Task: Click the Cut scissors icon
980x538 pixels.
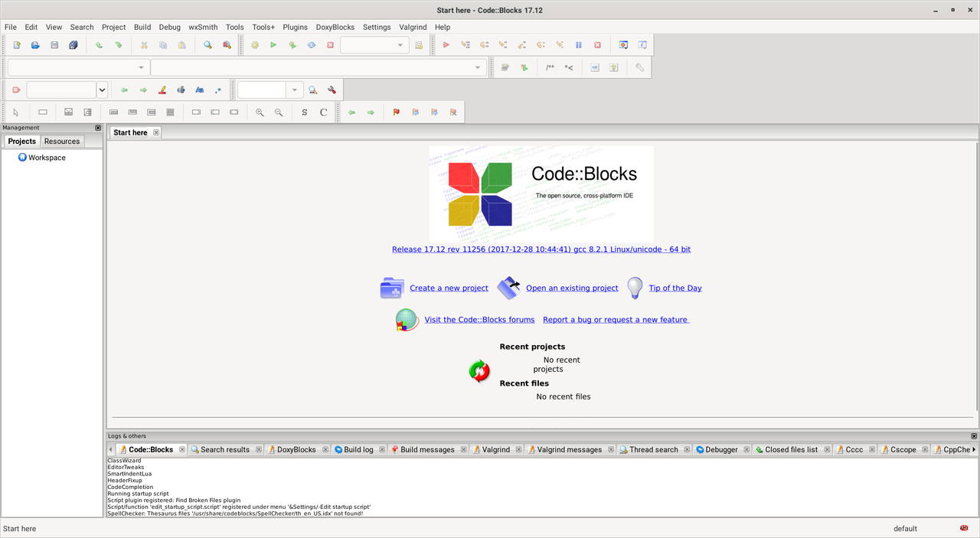Action: point(143,45)
